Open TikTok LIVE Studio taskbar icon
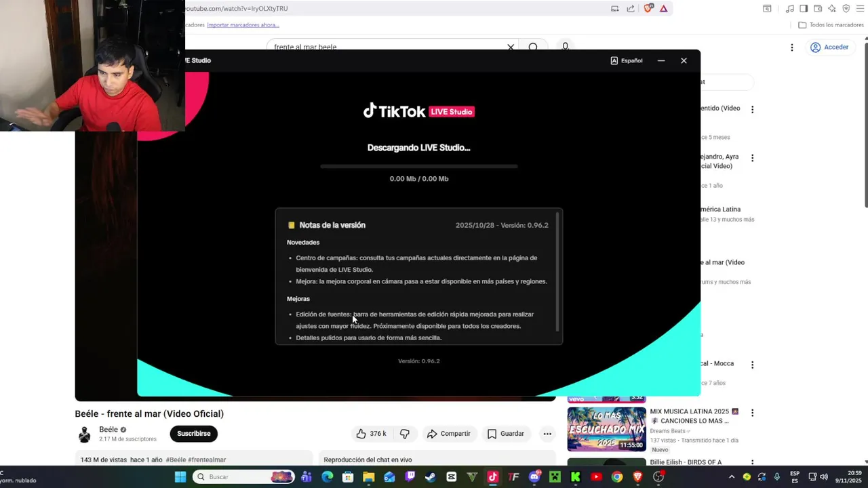868x488 pixels. pos(493,477)
